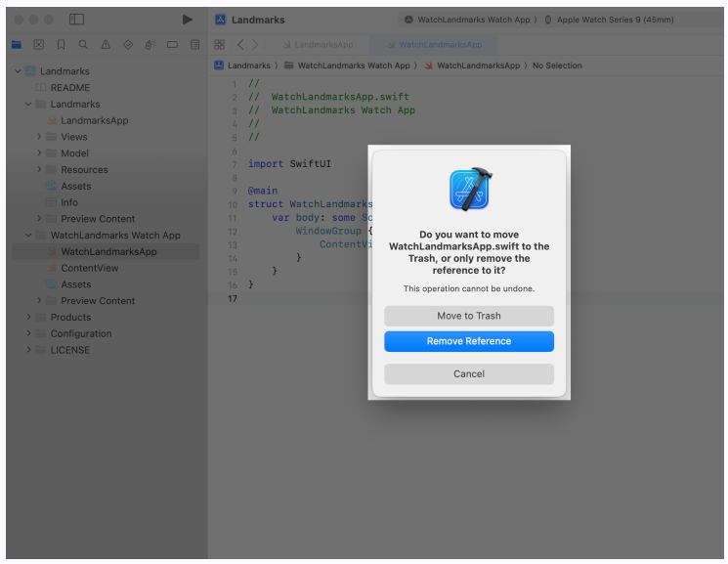The width and height of the screenshot is (728, 564).
Task: Open the Bookmark navigator icon
Action: [x=61, y=45]
